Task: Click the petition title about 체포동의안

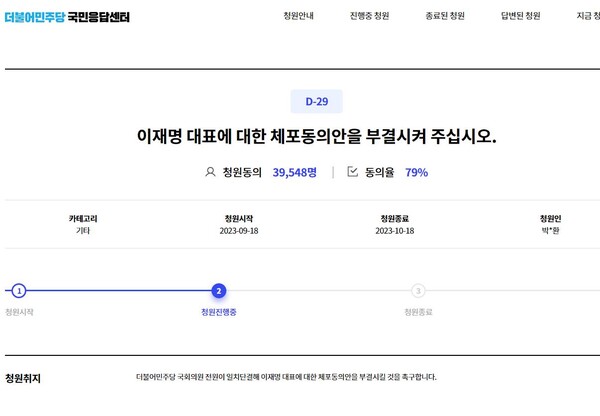Action: tap(316, 135)
